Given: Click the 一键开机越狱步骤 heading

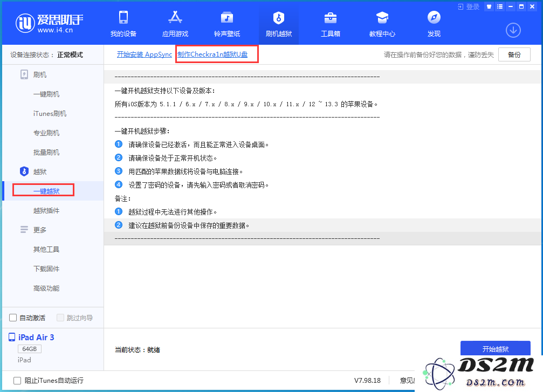Looking at the screenshot, I should pos(142,131).
